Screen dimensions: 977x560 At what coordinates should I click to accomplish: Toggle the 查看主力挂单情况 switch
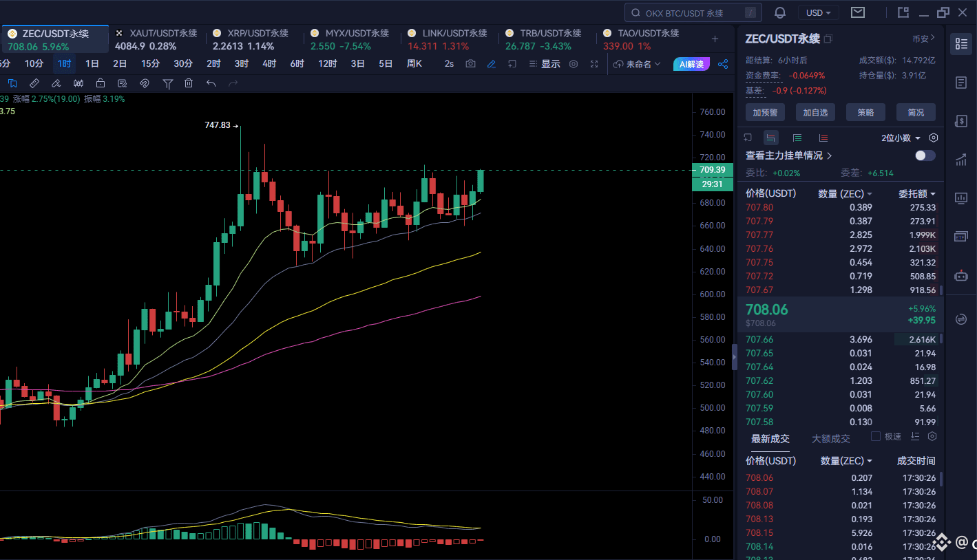[x=925, y=155]
